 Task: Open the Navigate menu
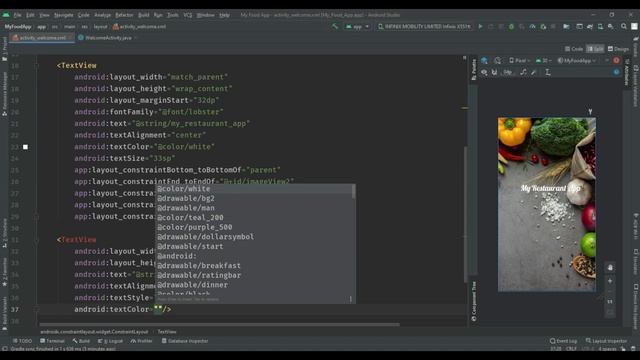(x=64, y=15)
